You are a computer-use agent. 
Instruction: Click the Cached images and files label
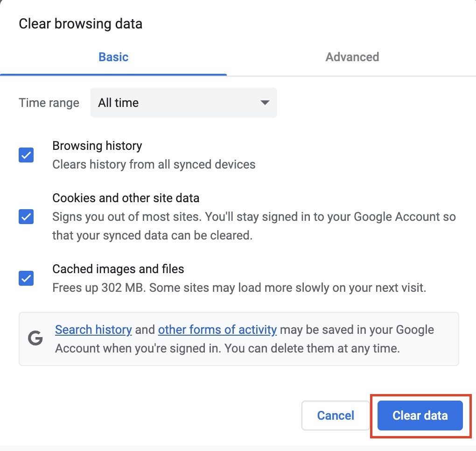118,269
